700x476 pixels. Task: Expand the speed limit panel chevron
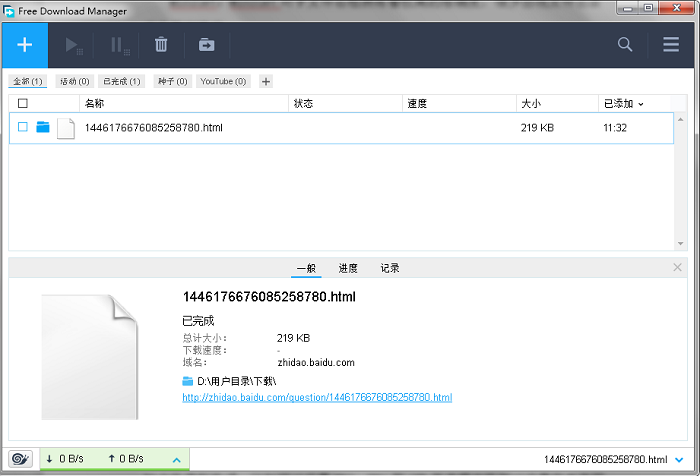177,460
